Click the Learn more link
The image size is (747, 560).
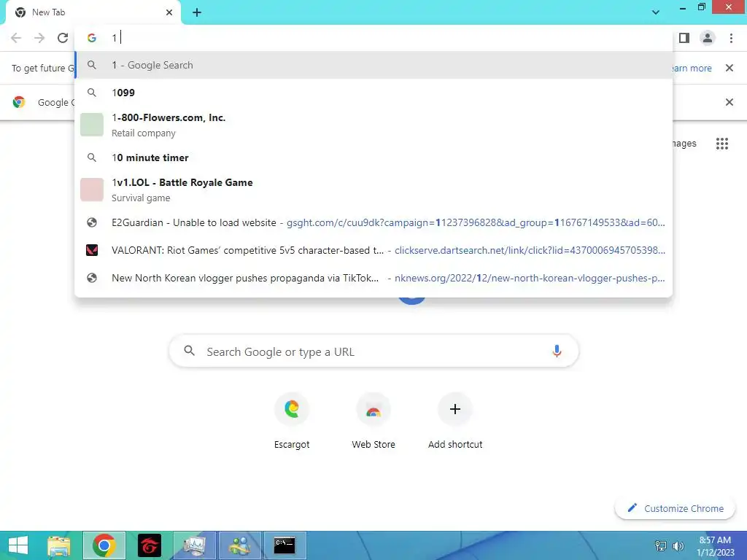pyautogui.click(x=692, y=68)
